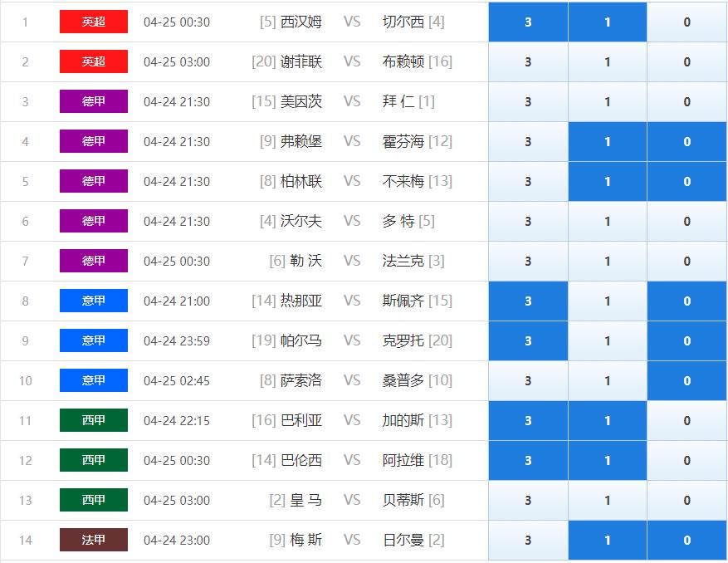The width and height of the screenshot is (728, 563).
Task: Choose 1 for 皇马 vs 贝蒂斯
Action: [x=608, y=500]
